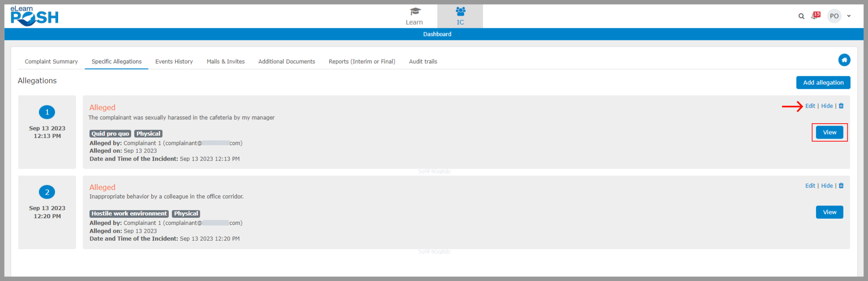Open the notifications bell icon
This screenshot has width=868, height=281.
coord(815,16)
